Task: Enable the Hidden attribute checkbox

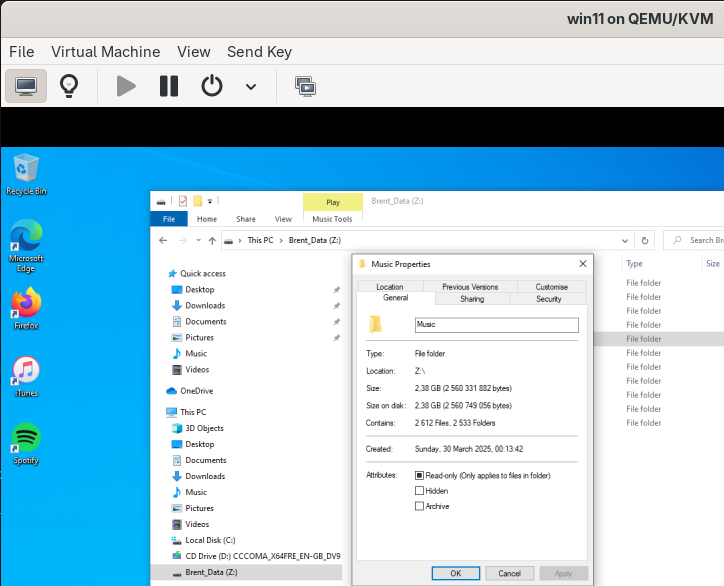Action: coord(419,490)
